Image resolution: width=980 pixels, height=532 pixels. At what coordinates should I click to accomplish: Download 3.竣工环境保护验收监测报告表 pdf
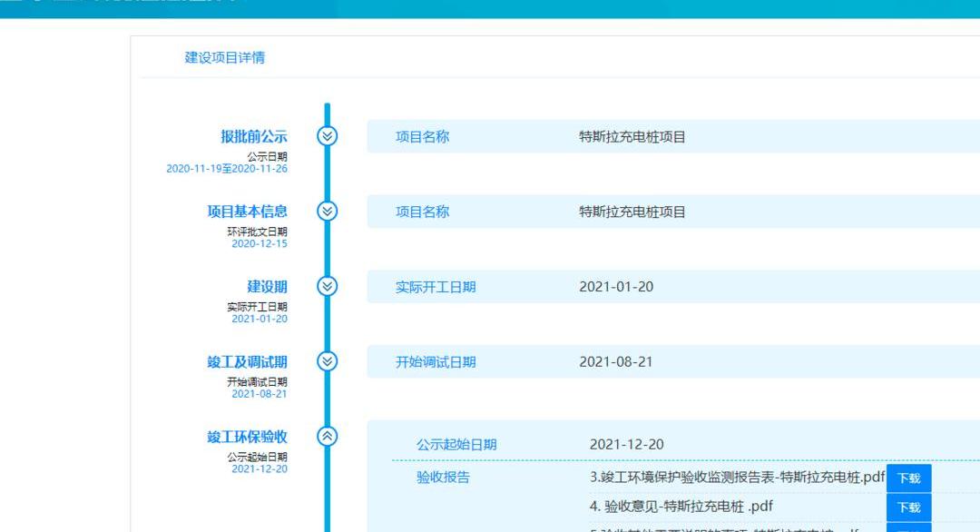[x=908, y=478]
